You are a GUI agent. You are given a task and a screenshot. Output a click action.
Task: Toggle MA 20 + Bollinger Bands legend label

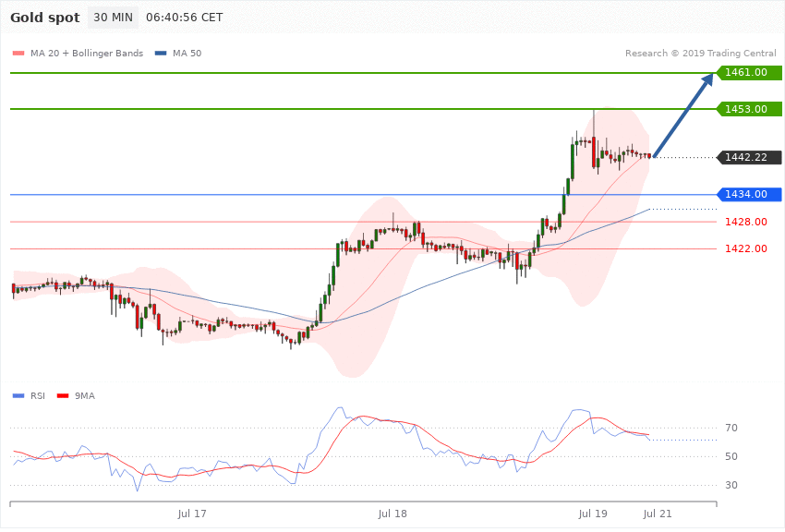[x=87, y=53]
